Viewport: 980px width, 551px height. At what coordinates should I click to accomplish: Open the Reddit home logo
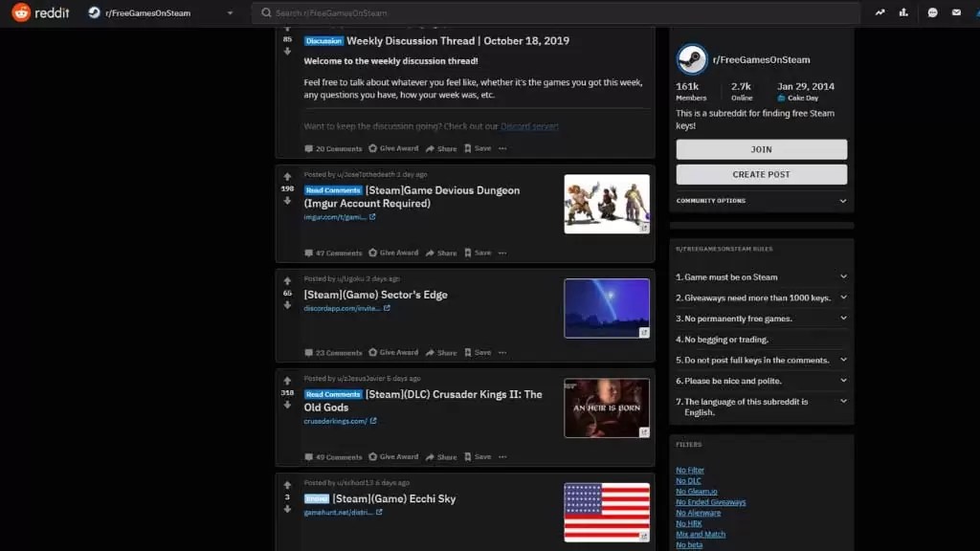click(40, 12)
